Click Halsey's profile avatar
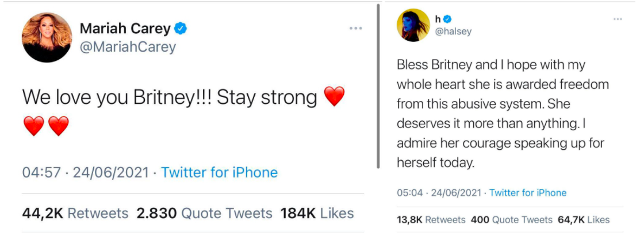 pyautogui.click(x=413, y=25)
